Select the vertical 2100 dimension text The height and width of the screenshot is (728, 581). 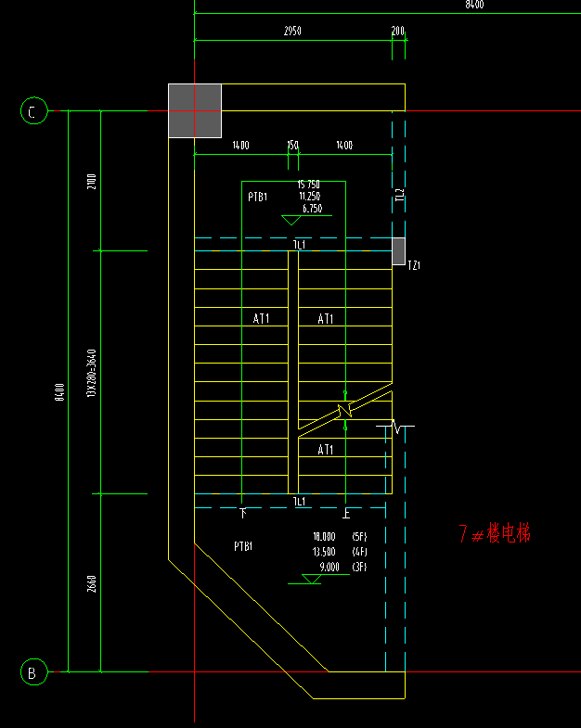click(x=92, y=182)
